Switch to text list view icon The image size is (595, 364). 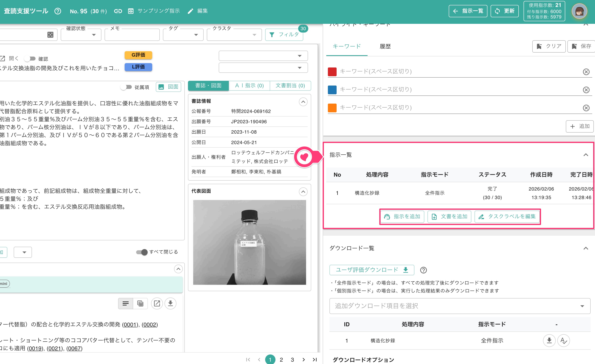coord(126,303)
